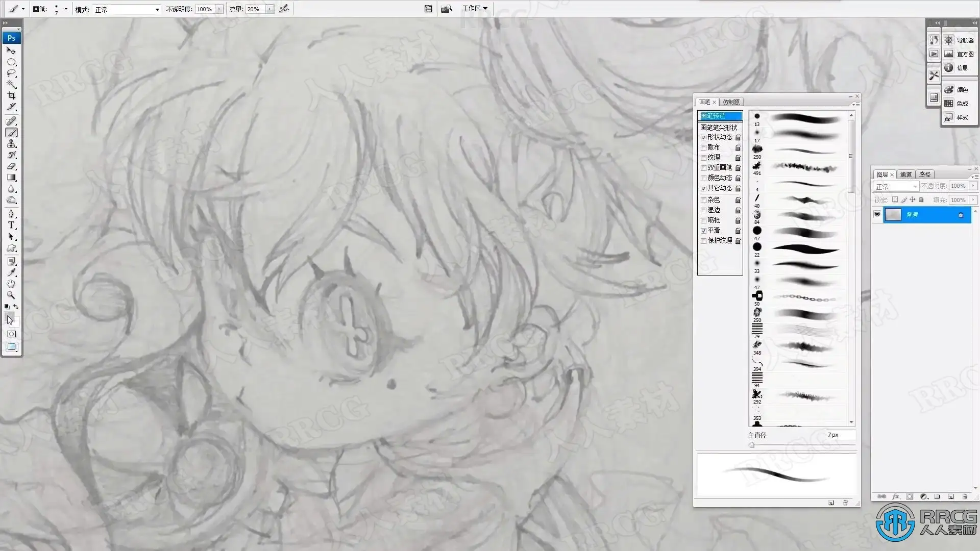Open the Navigator panel (导航器)
The height and width of the screenshot is (551, 980).
click(960, 40)
